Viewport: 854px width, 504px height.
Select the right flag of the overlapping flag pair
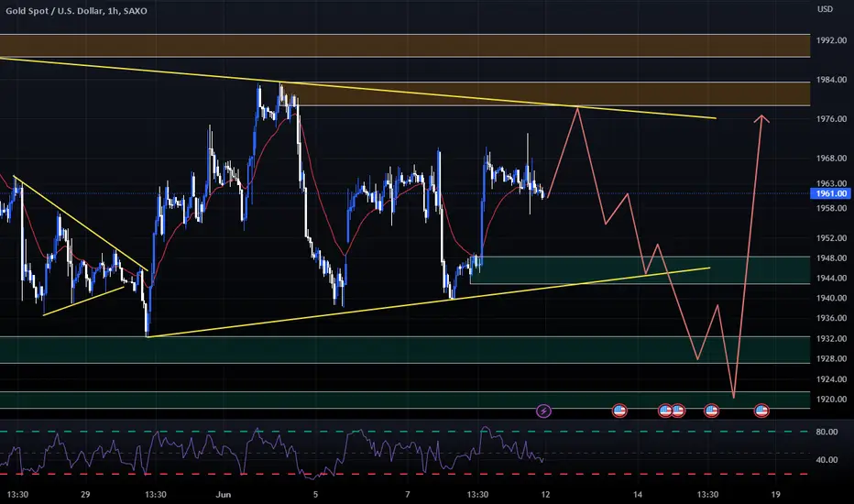click(x=678, y=411)
